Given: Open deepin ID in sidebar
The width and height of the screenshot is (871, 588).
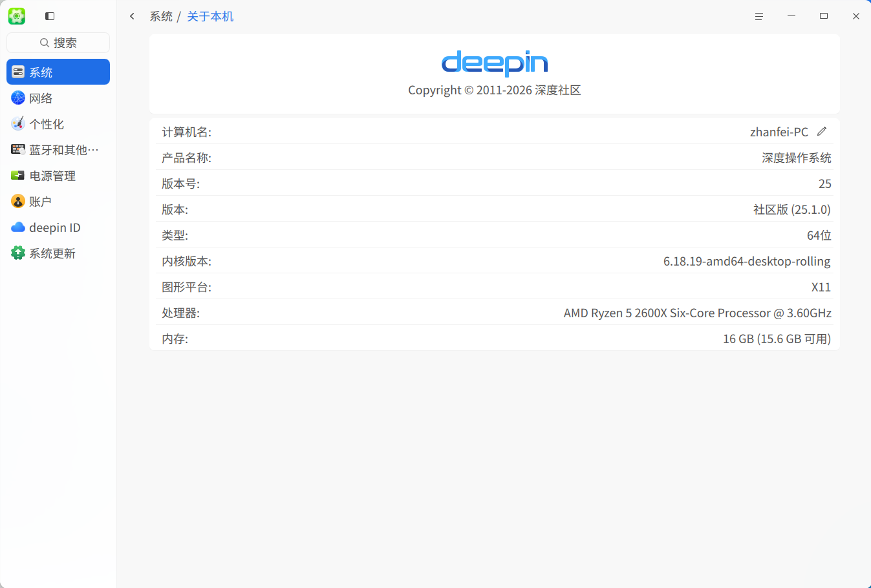Looking at the screenshot, I should tap(58, 227).
